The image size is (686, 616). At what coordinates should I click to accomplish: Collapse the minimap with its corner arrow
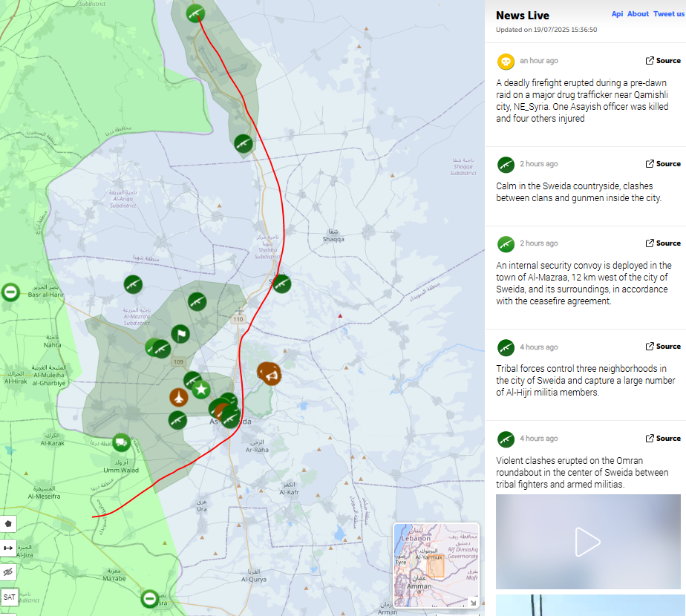(x=473, y=603)
